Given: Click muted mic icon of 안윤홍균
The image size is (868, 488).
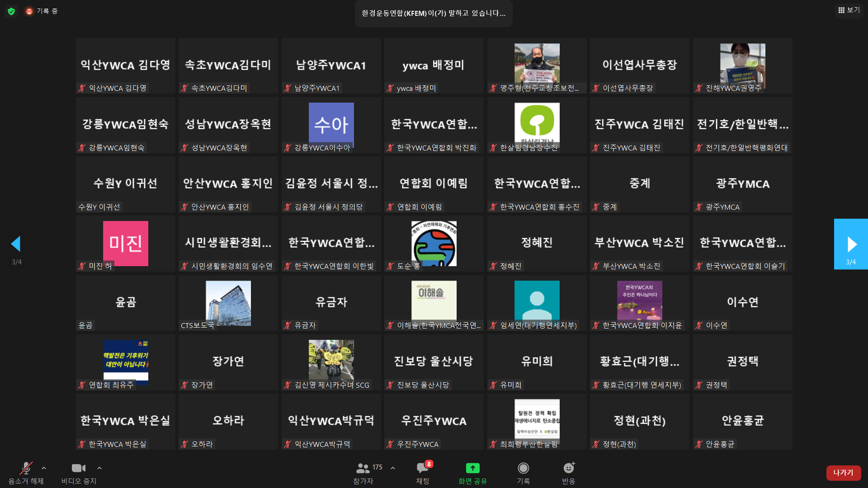Looking at the screenshot, I should (699, 444).
